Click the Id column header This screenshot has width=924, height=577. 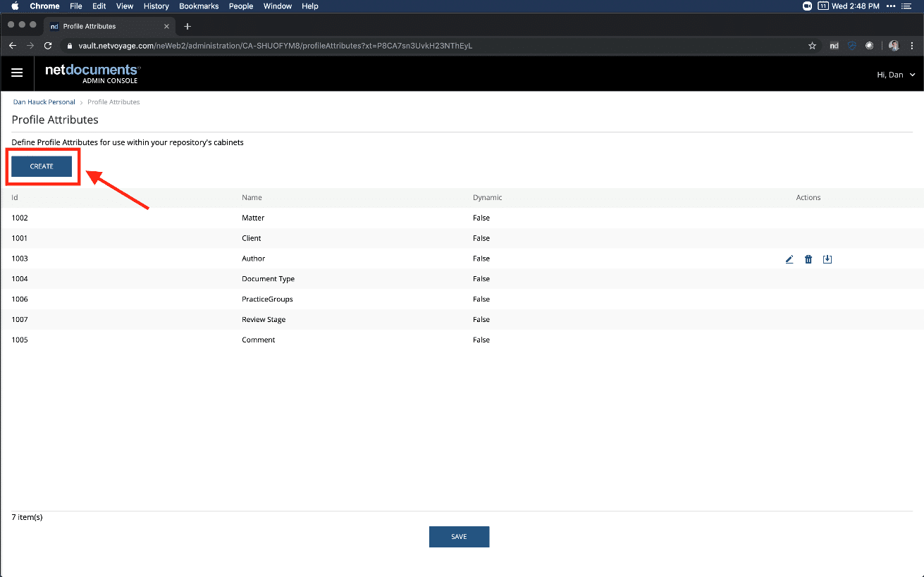pos(15,198)
